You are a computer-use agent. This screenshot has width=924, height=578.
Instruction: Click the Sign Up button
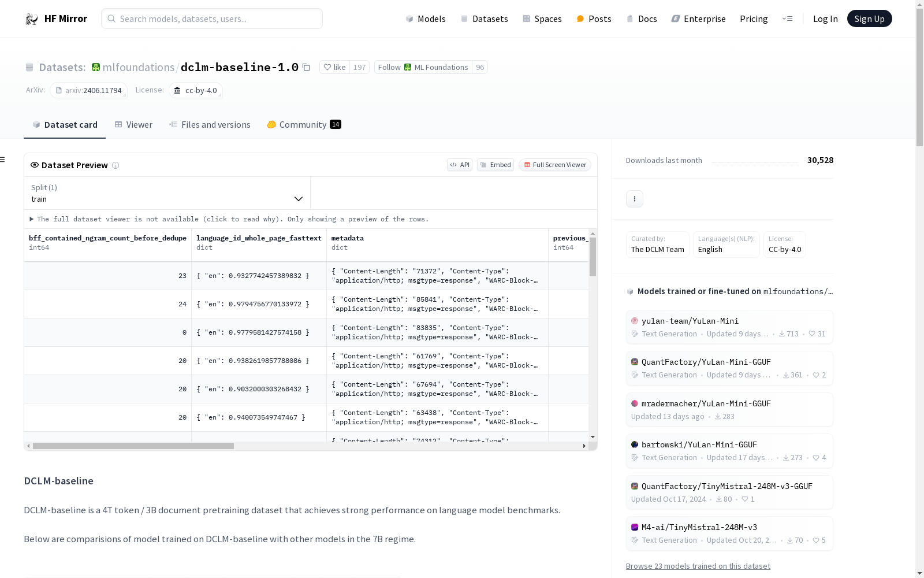[869, 19]
